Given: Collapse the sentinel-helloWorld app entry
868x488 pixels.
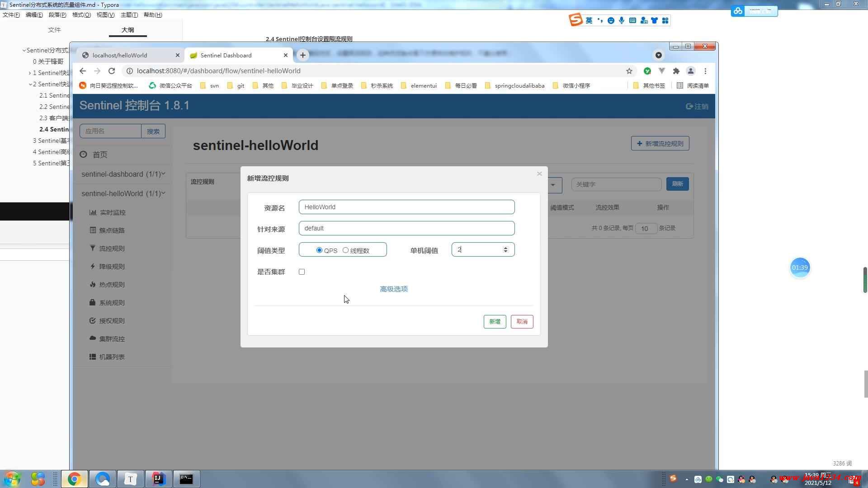Looking at the screenshot, I should [123, 193].
